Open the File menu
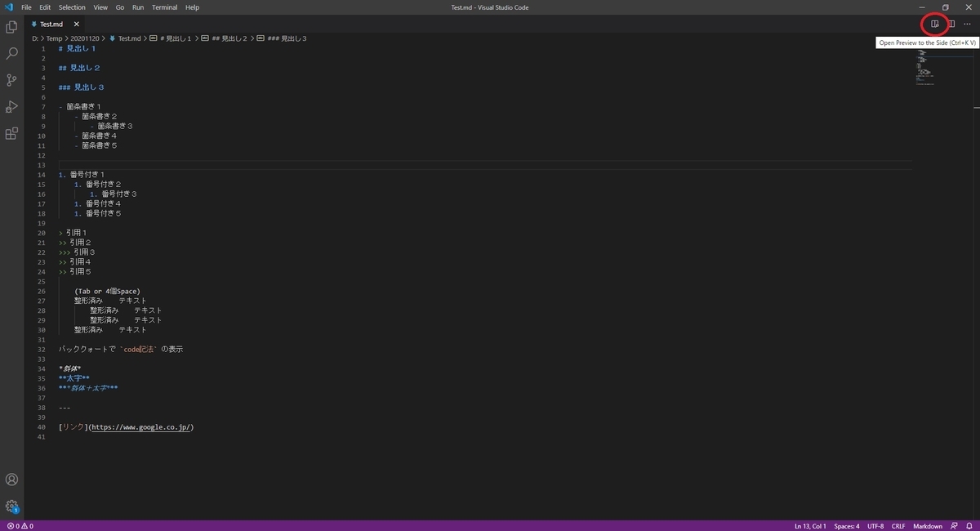The height and width of the screenshot is (531, 980). 27,7
